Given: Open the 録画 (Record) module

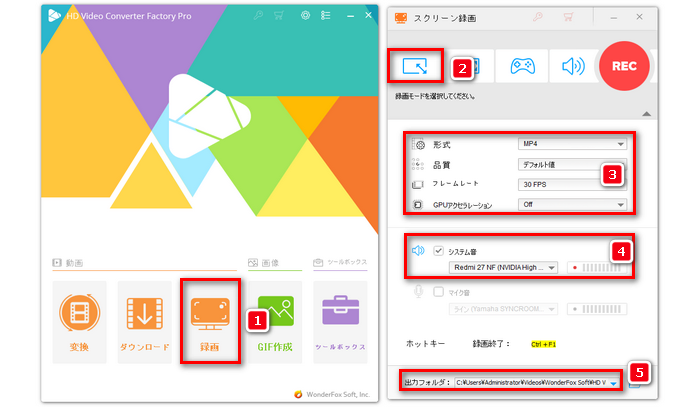Looking at the screenshot, I should pyautogui.click(x=210, y=322).
